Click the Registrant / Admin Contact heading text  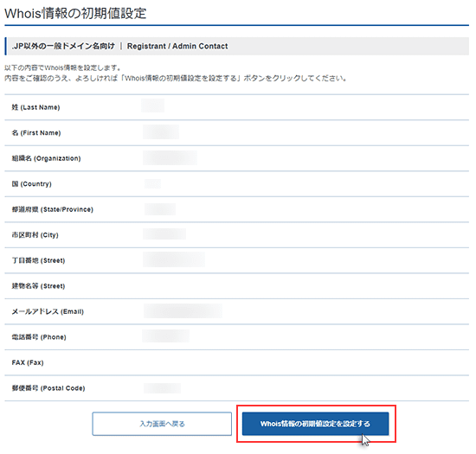pyautogui.click(x=177, y=46)
